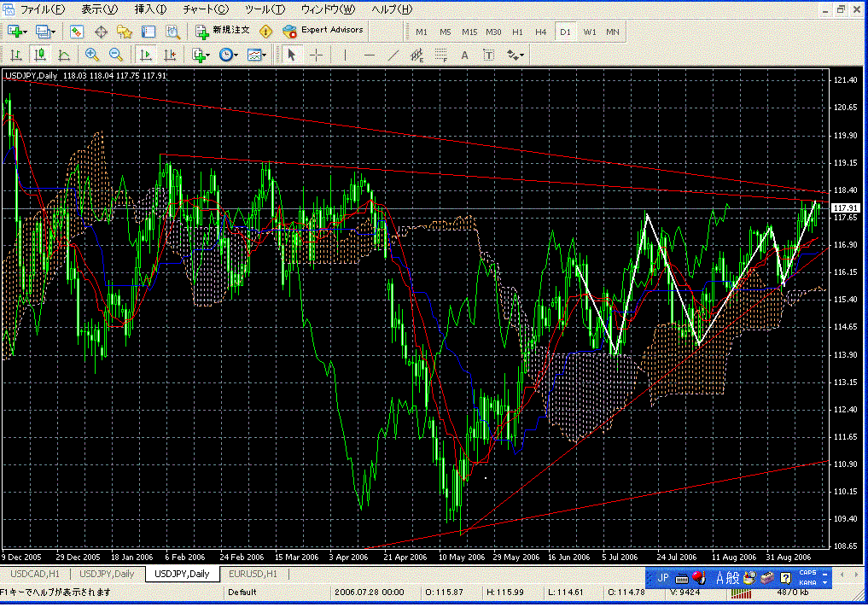Image resolution: width=868 pixels, height=607 pixels.
Task: Expand the IME language bar options arrow
Action: [824, 582]
